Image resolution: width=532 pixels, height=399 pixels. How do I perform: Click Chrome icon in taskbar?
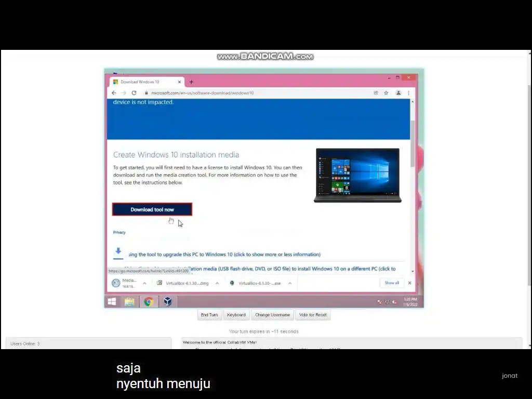point(148,302)
